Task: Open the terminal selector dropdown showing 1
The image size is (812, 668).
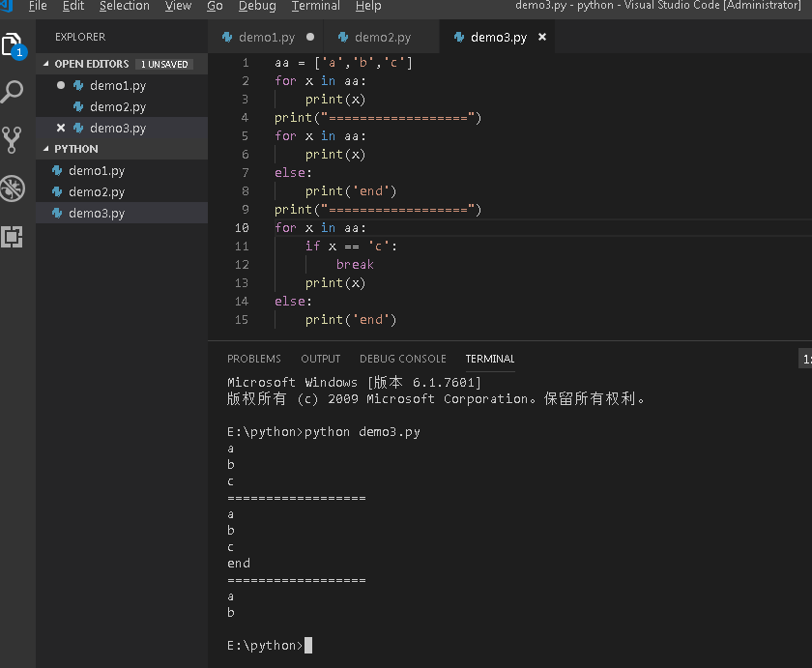Action: (805, 359)
